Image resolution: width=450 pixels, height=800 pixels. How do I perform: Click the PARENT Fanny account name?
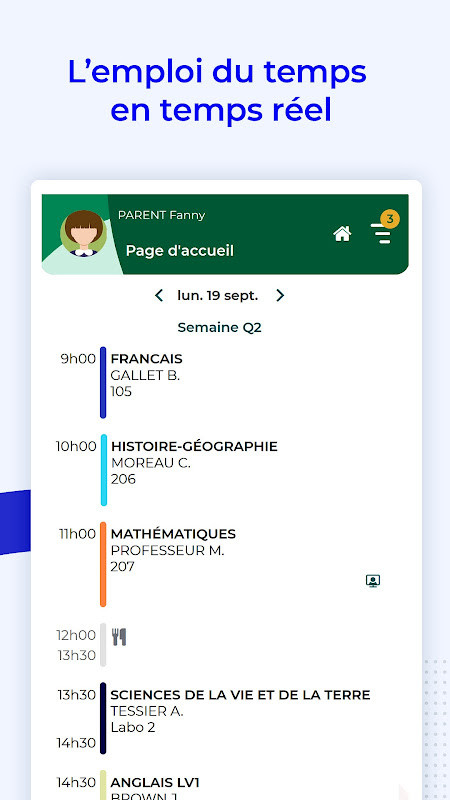[x=161, y=215]
